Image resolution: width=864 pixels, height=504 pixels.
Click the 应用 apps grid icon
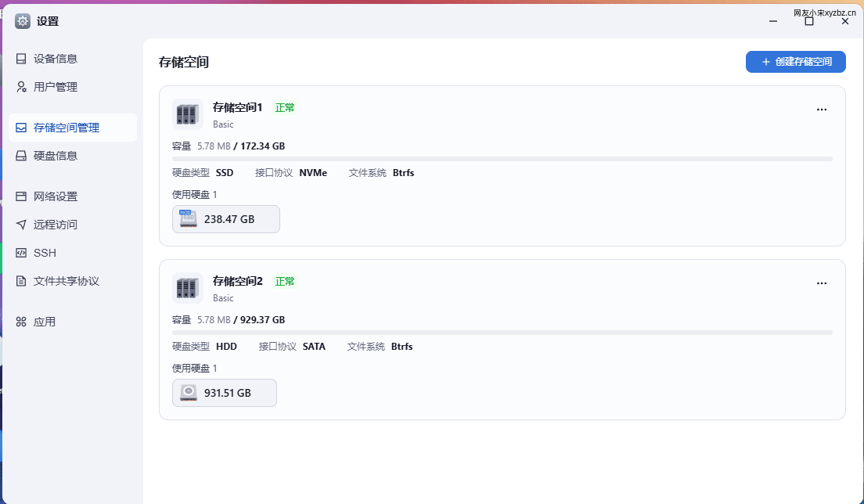pos(21,322)
